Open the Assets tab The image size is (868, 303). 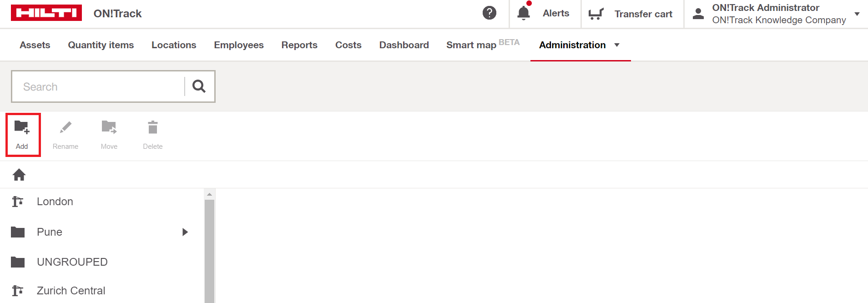[35, 45]
